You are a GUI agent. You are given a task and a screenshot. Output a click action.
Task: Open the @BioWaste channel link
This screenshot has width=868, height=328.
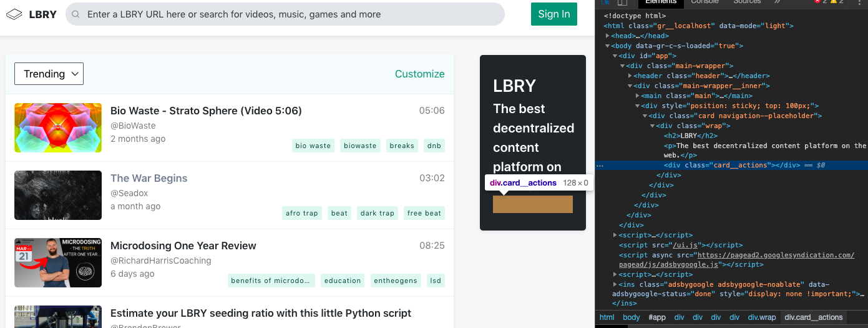133,126
